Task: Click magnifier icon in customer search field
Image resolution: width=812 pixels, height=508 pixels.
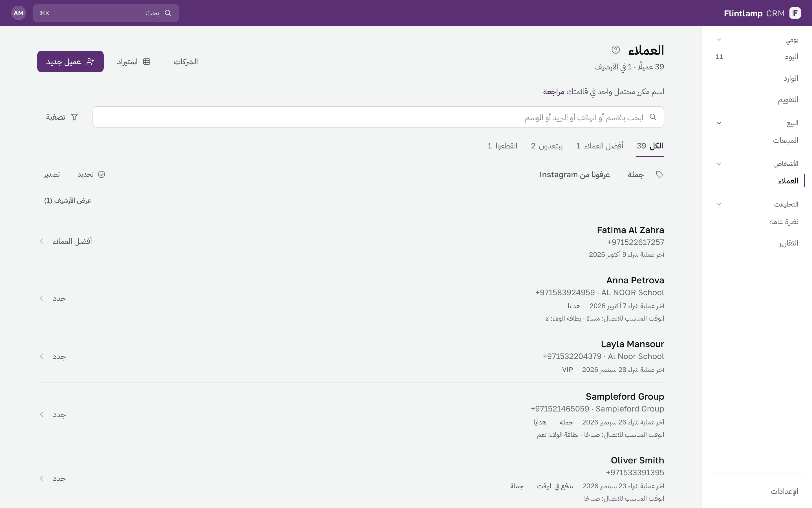Action: tap(653, 117)
